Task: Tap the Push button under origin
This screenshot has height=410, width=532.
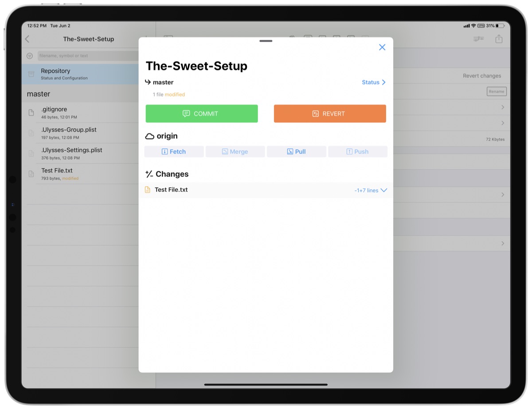Action: (x=357, y=152)
